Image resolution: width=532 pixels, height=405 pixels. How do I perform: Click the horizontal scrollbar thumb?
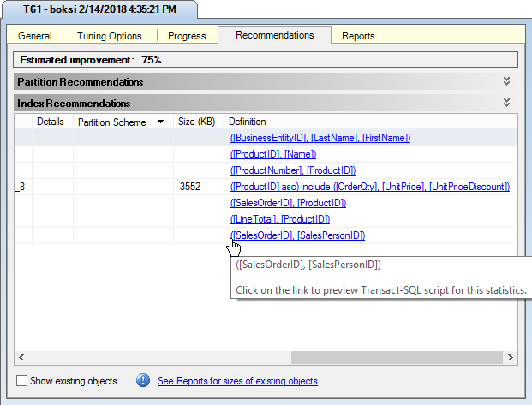click(397, 358)
